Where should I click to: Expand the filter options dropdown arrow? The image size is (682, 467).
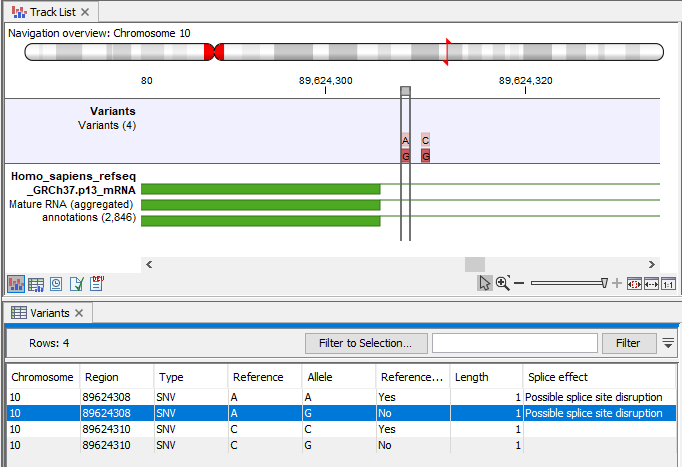[x=668, y=343]
